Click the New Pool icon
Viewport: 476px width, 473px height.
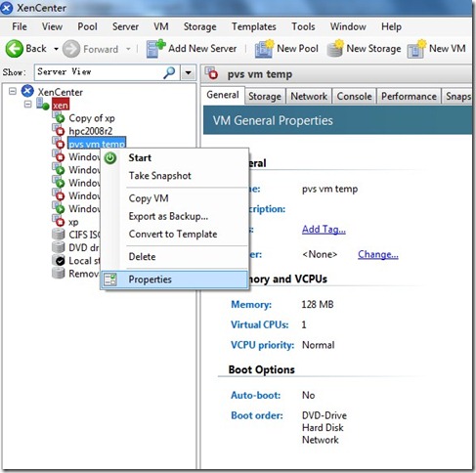pos(264,49)
